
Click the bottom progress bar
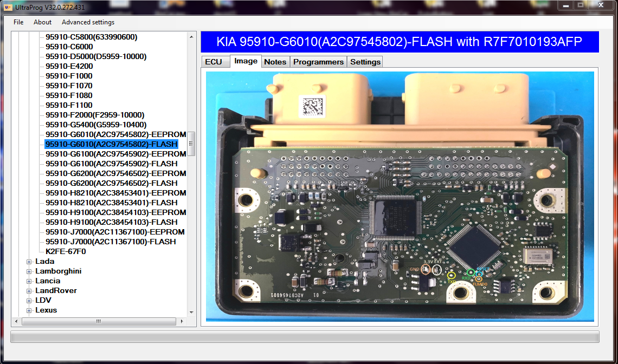305,337
